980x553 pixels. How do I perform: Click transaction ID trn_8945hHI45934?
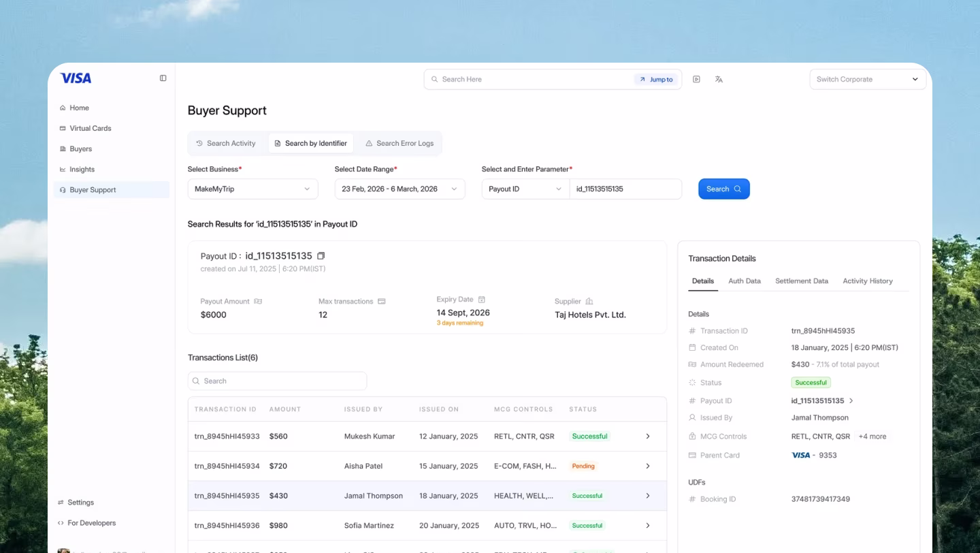[227, 466]
